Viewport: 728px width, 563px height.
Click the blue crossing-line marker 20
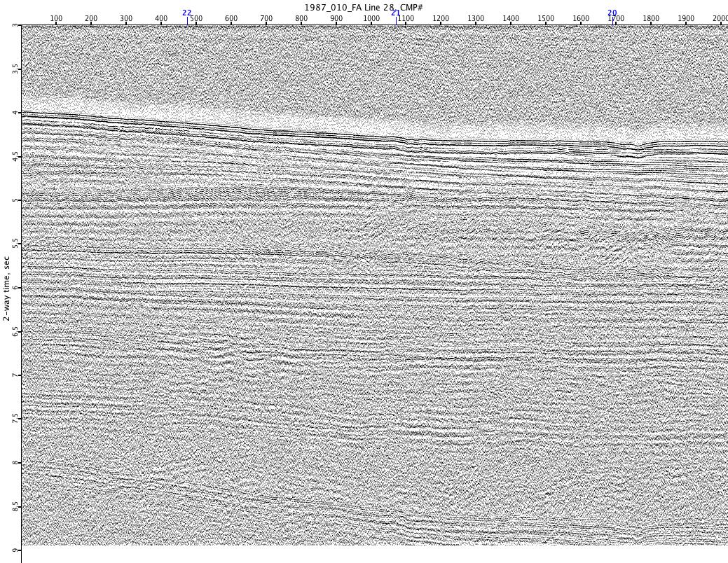[x=612, y=13]
